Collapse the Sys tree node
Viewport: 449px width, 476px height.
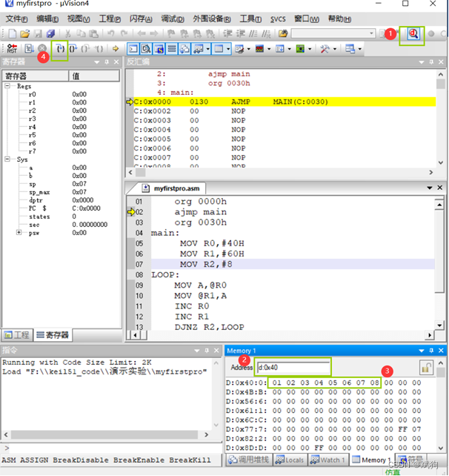click(x=7, y=159)
